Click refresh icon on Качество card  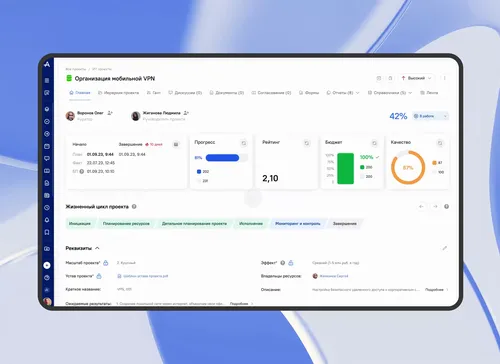(x=440, y=143)
